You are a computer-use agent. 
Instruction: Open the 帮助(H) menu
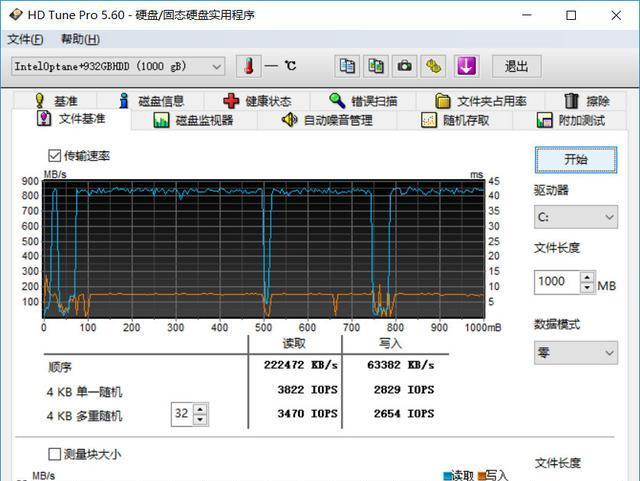tap(80, 39)
